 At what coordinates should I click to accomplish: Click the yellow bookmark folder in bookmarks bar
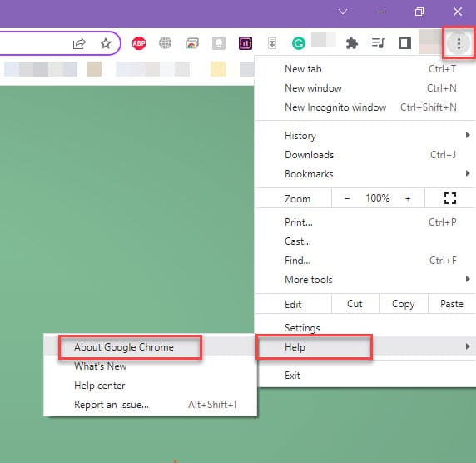pyautogui.click(x=218, y=69)
